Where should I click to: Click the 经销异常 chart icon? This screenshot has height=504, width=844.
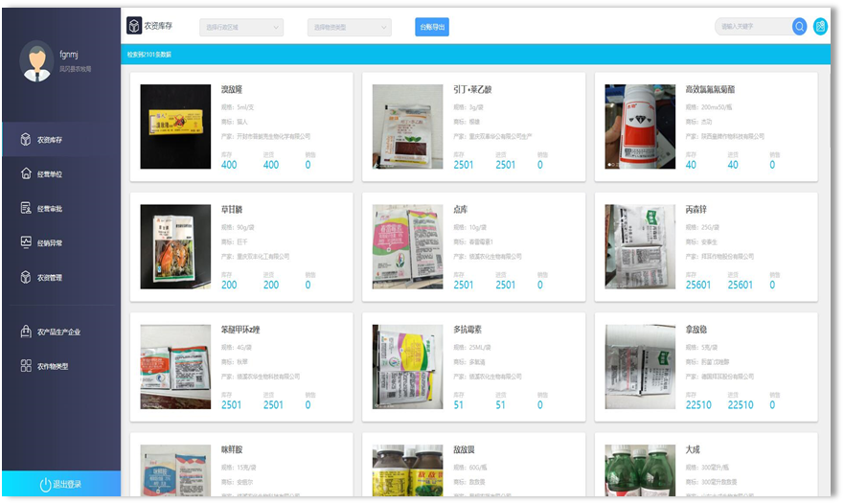pyautogui.click(x=27, y=243)
